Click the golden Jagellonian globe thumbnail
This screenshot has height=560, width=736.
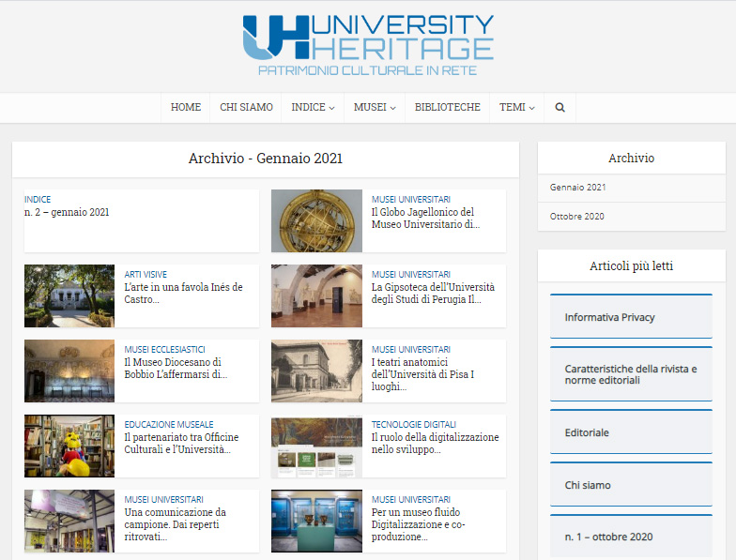tap(317, 220)
